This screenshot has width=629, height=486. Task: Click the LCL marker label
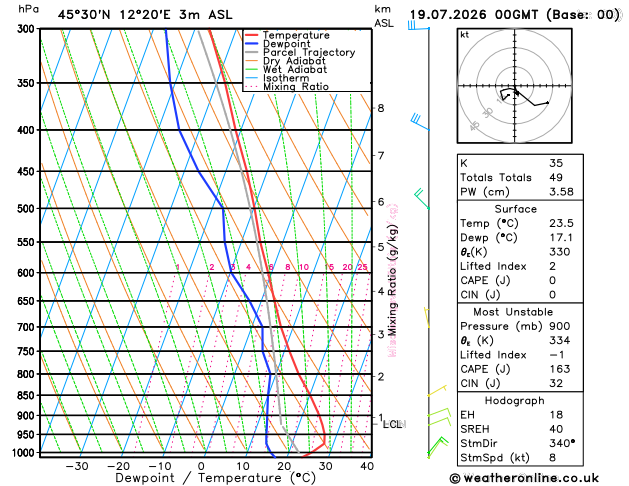coord(392,424)
